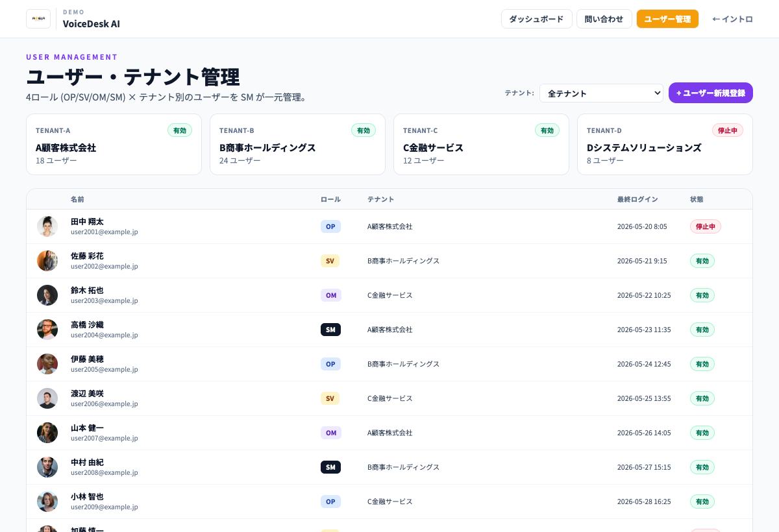Switch to 問い合わせ tab
This screenshot has width=779, height=532.
point(604,19)
